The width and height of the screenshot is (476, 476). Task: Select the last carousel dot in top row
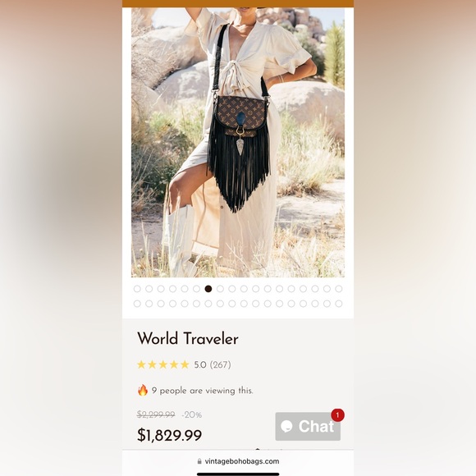click(339, 289)
